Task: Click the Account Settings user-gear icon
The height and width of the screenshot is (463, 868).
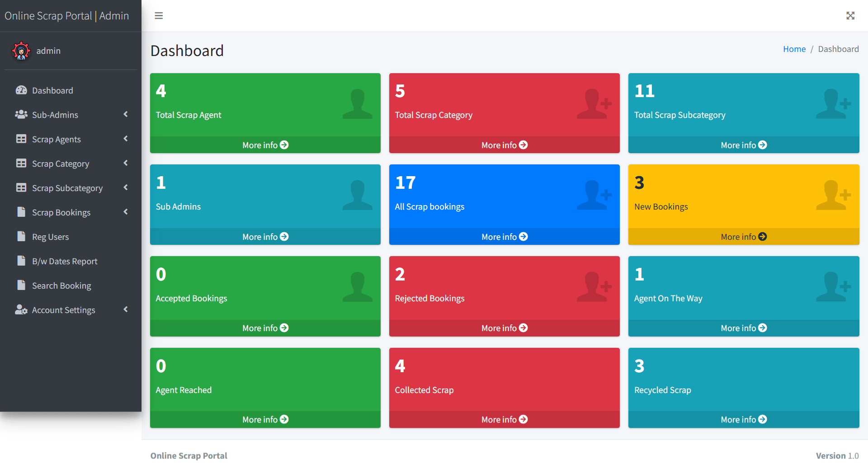Action: [21, 310]
